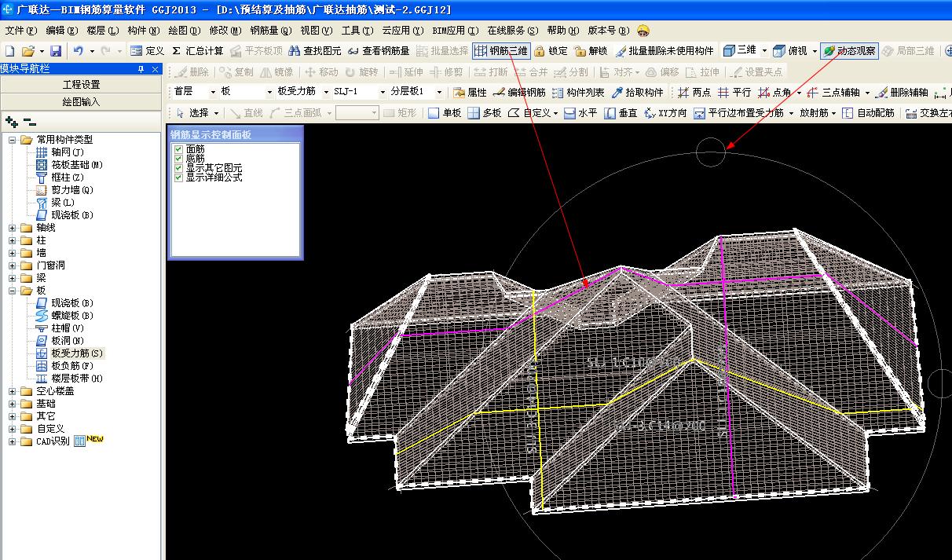Select 板负筋(F) in tree
This screenshot has height=560, width=952.
click(72, 366)
